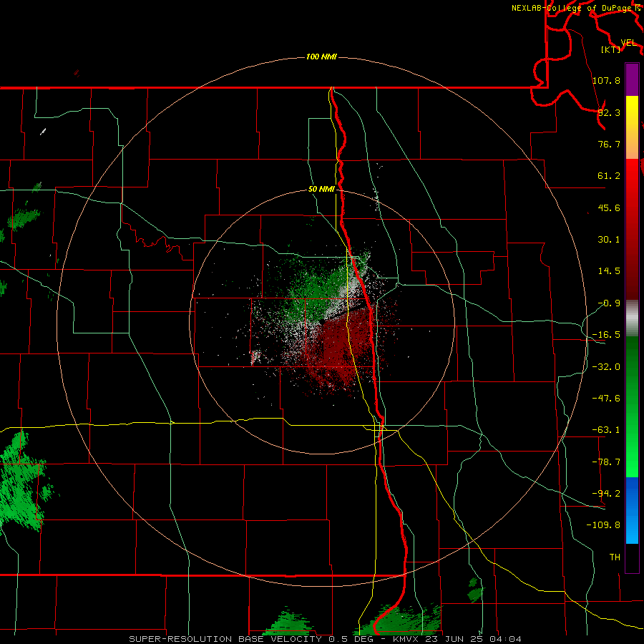
Task: Click the 14.5 velocity scale value
Action: [x=609, y=271]
